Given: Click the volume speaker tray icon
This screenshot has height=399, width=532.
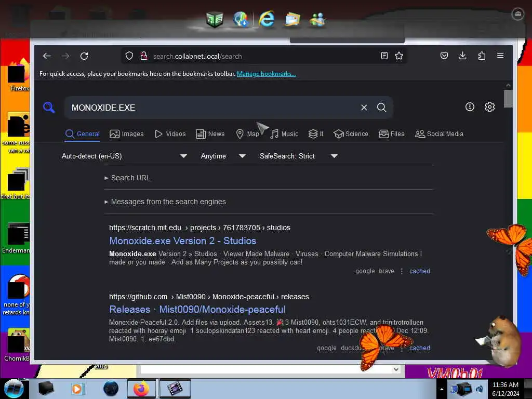Looking at the screenshot, I should point(480,389).
